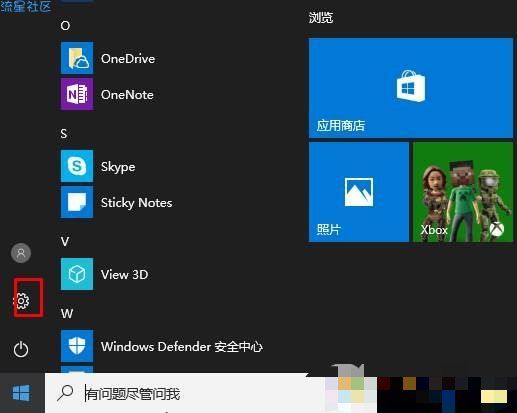Click the 有问题尽管问我 search box
This screenshot has width=517, height=413.
(x=185, y=393)
